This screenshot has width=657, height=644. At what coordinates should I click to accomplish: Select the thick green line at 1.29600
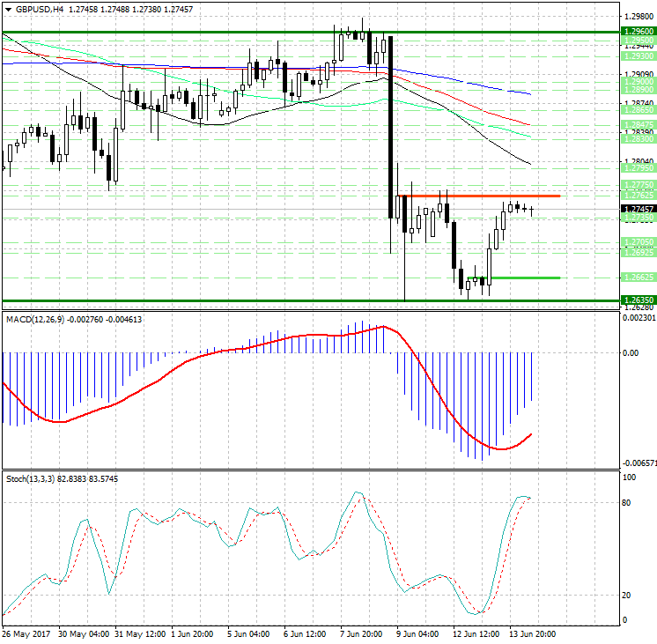(311, 32)
